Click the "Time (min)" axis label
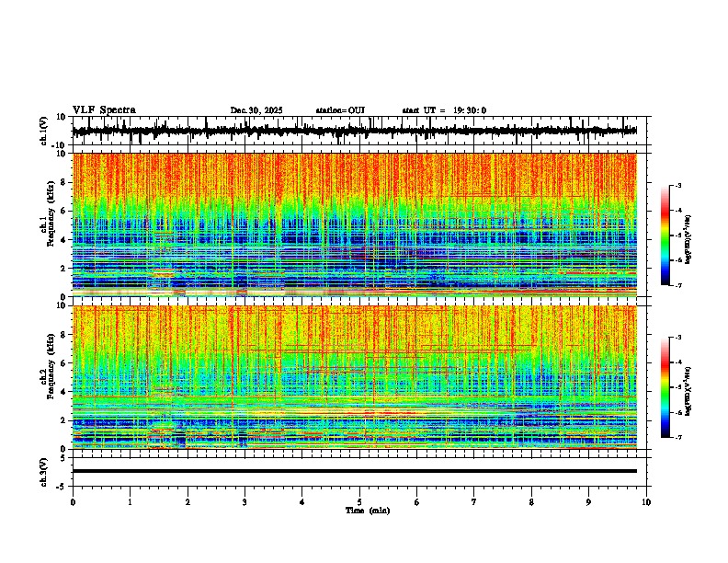 (x=368, y=511)
